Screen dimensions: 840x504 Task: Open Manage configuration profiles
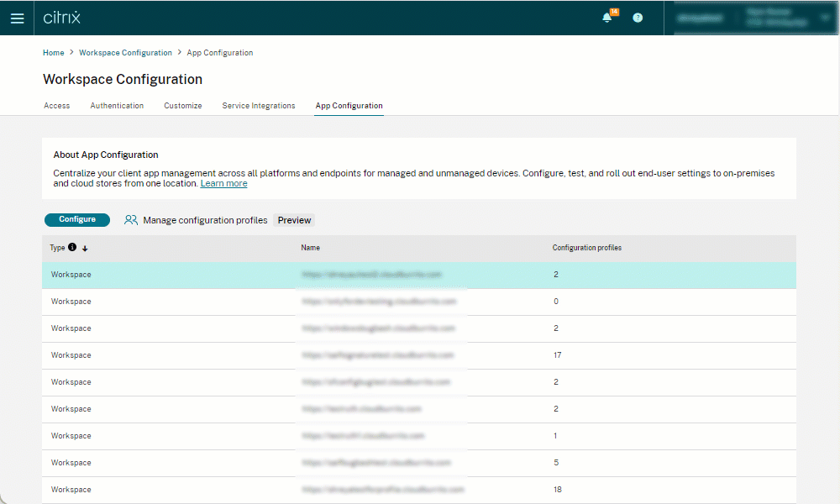[x=205, y=220]
